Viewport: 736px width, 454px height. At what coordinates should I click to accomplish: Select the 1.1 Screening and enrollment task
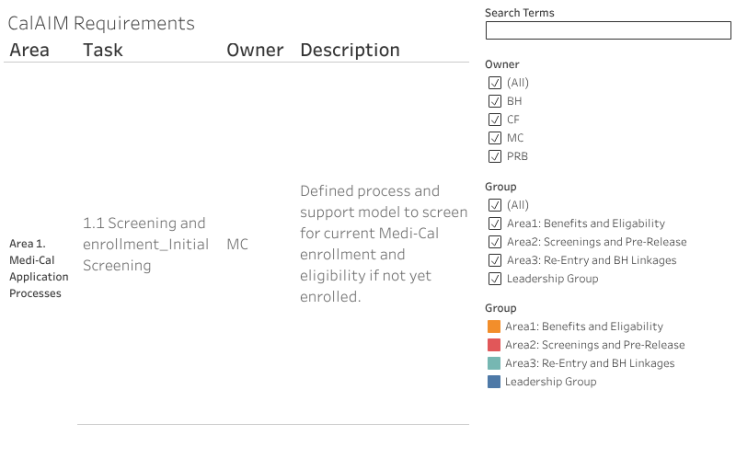(146, 244)
